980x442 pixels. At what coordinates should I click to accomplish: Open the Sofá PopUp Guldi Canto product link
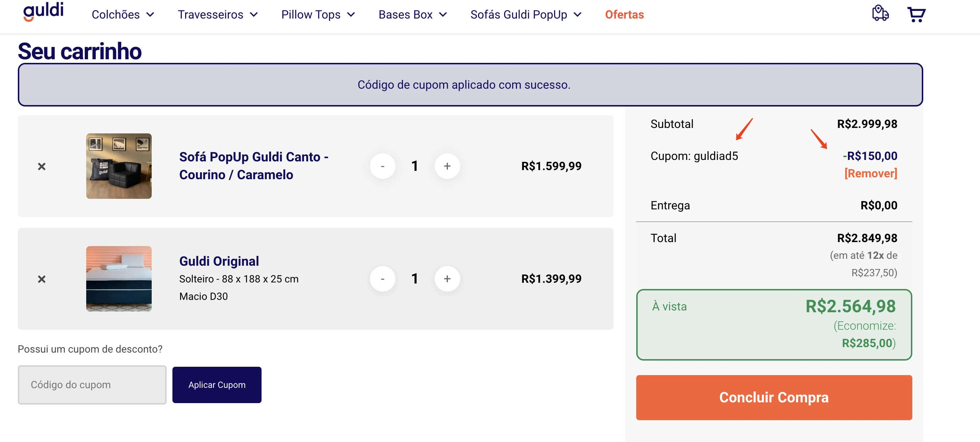point(254,166)
